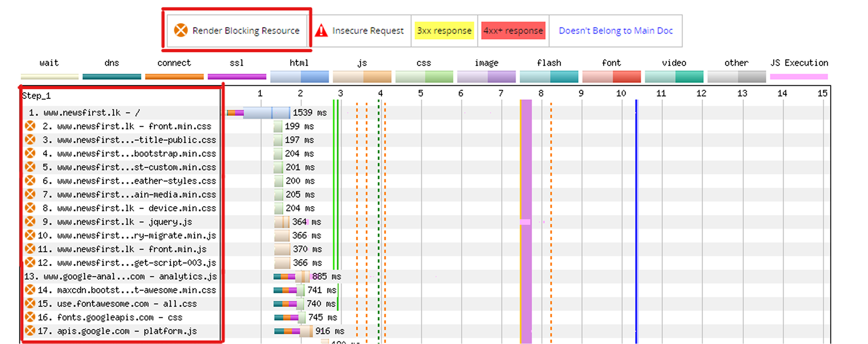Click the render-blocking icon beside ain-media.min.css
Screen dimensions: 868x344
pyautogui.click(x=30, y=194)
